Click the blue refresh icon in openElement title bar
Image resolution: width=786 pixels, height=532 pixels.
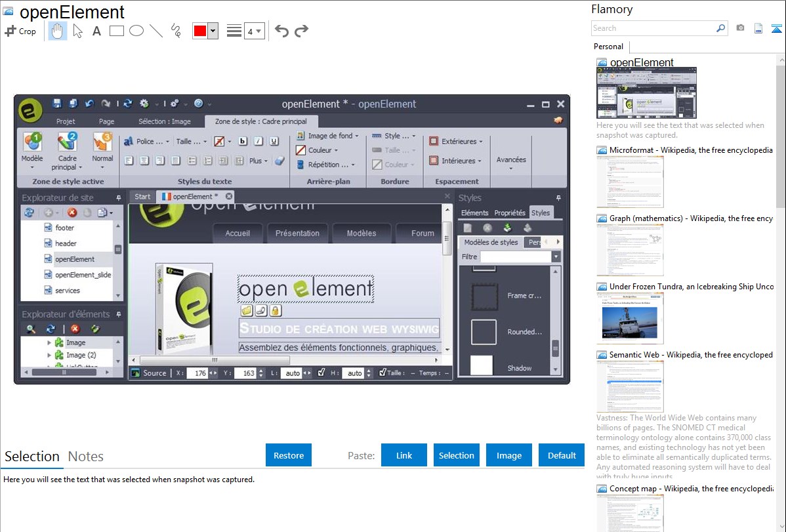pos(128,103)
